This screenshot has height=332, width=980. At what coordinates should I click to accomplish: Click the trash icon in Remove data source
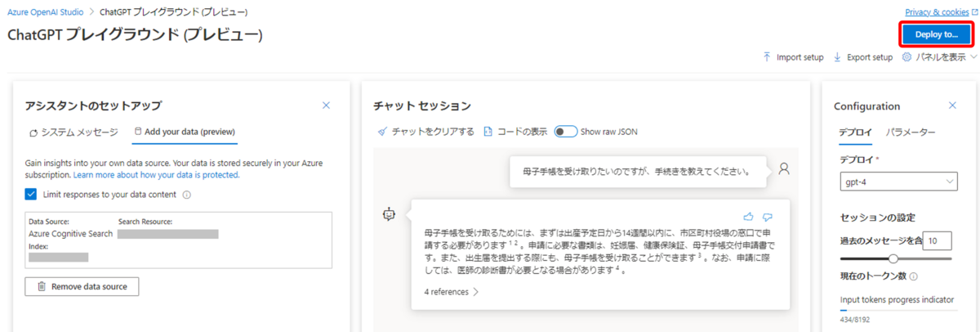(41, 286)
